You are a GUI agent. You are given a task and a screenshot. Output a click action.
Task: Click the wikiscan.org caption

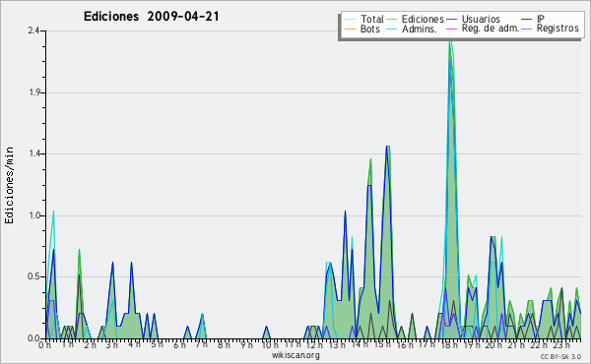(x=295, y=355)
